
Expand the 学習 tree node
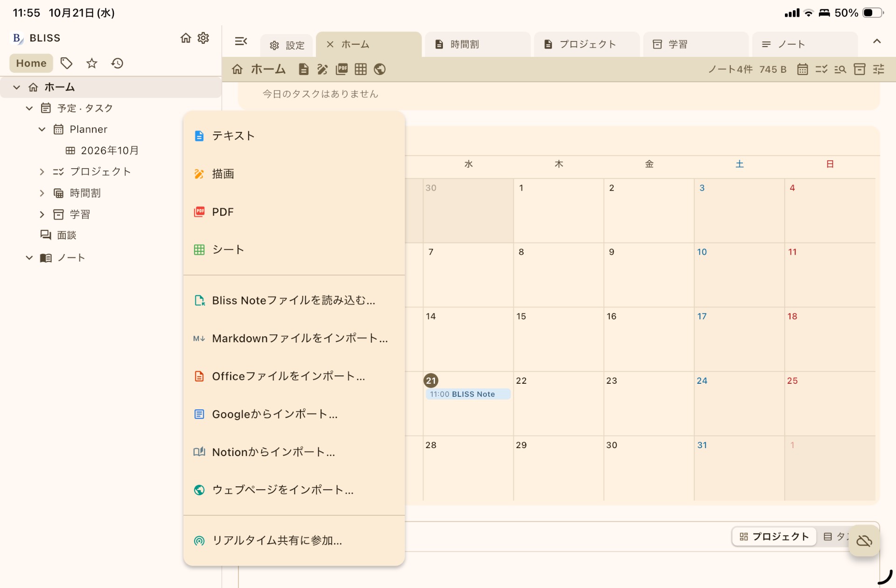(x=42, y=214)
